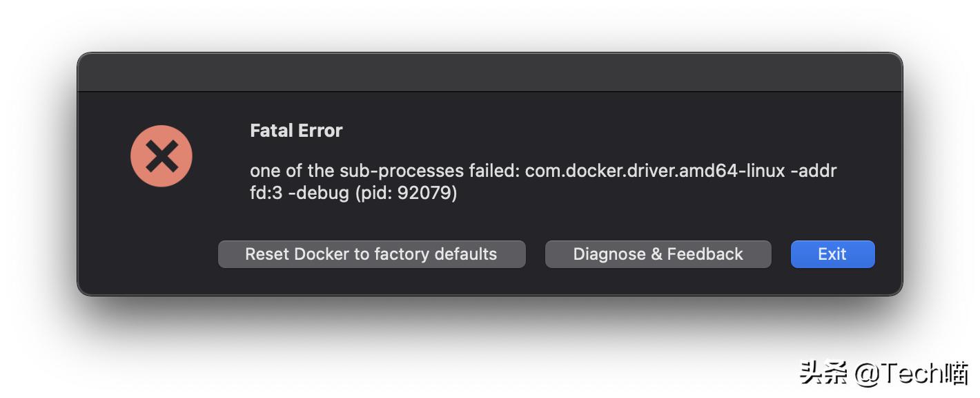Click the Fatal Error heading
Screen dimensions: 980x398
[296, 131]
